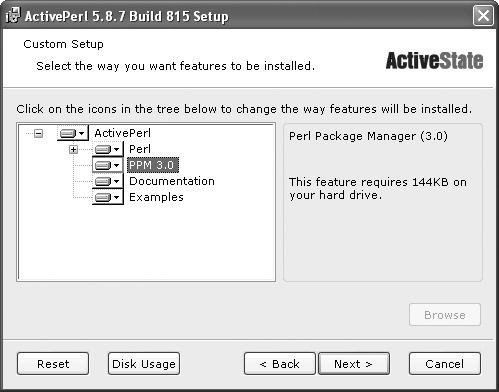
Task: Click the Reset button
Action: 53,364
